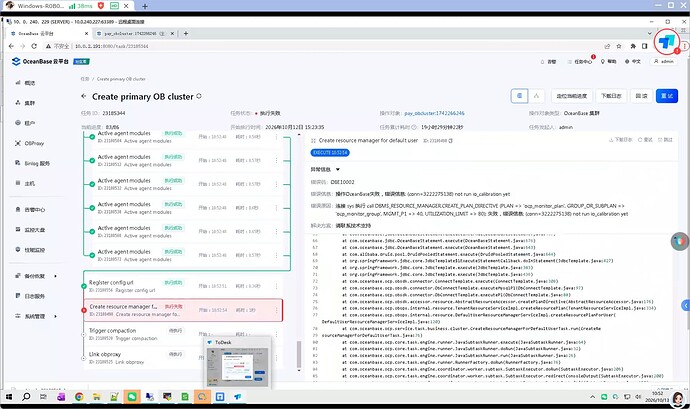Switch to topology graph view toggle
Image resolution: width=690 pixels, height=409 pixels.
point(536,96)
